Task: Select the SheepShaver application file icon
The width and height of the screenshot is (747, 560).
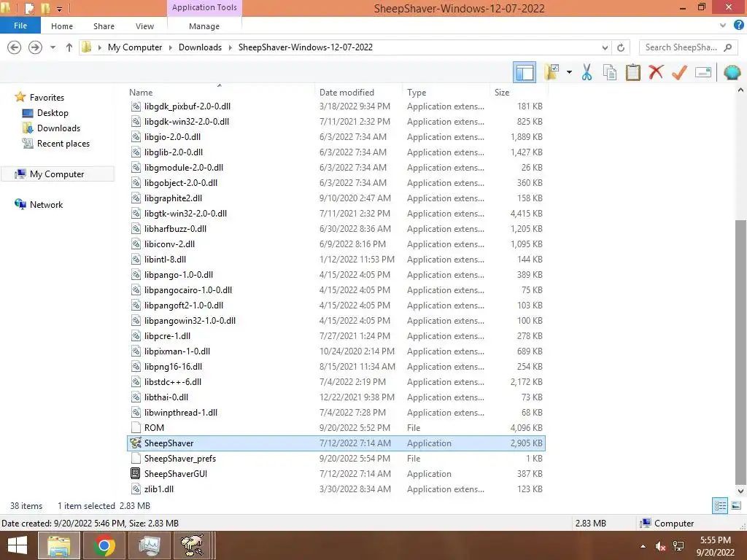Action: click(136, 443)
